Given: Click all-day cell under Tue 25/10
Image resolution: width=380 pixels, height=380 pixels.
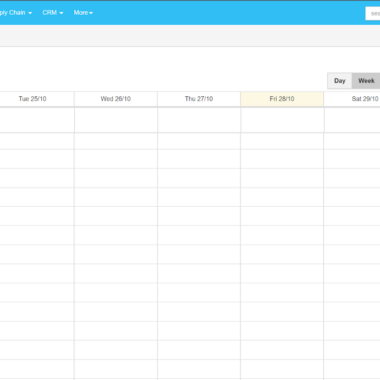Looking at the screenshot, I should (x=37, y=120).
